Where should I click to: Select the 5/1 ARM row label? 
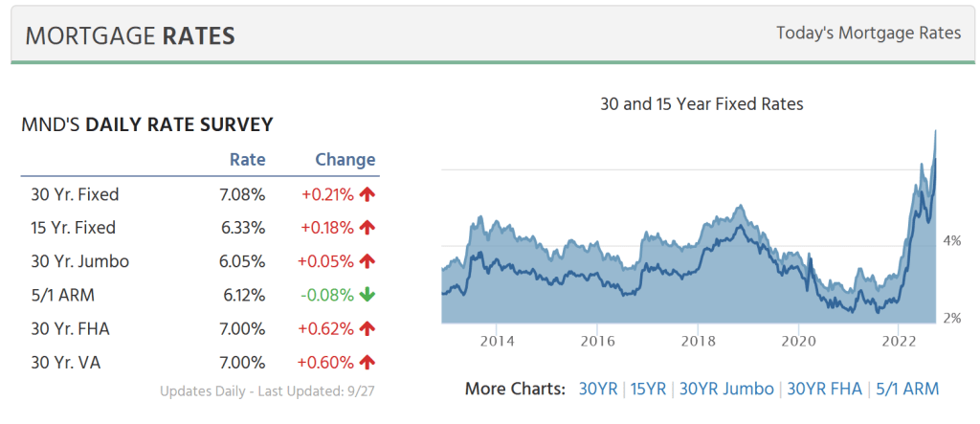click(64, 295)
